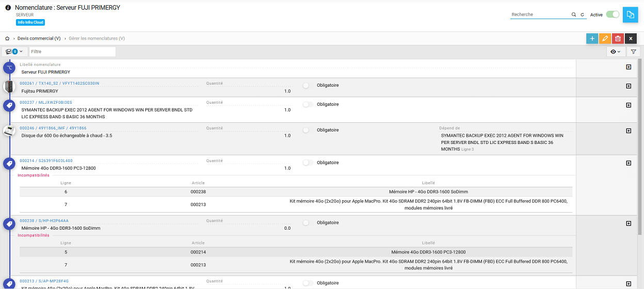The image size is (644, 289).
Task: Expand the Mémoire HP SoDimm row
Action: click(629, 223)
